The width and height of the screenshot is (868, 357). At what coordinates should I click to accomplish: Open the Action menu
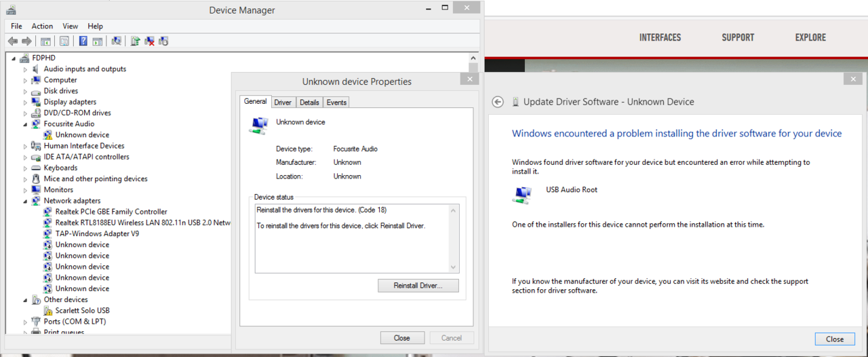pos(42,26)
